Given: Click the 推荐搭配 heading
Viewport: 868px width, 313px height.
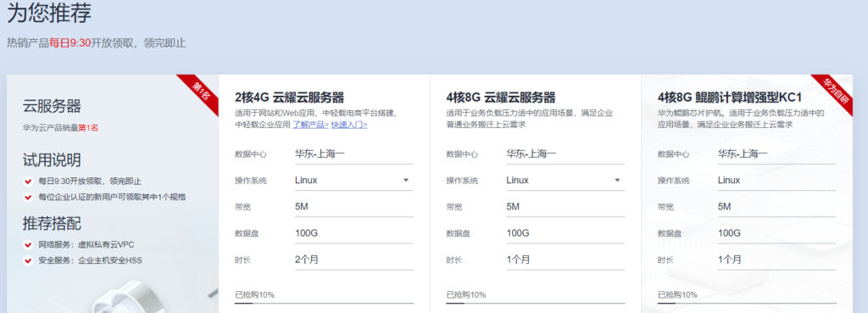Looking at the screenshot, I should (52, 224).
